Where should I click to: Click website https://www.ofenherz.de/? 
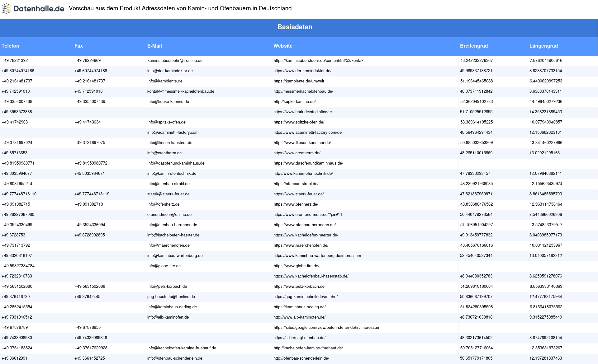pyautogui.click(x=296, y=204)
